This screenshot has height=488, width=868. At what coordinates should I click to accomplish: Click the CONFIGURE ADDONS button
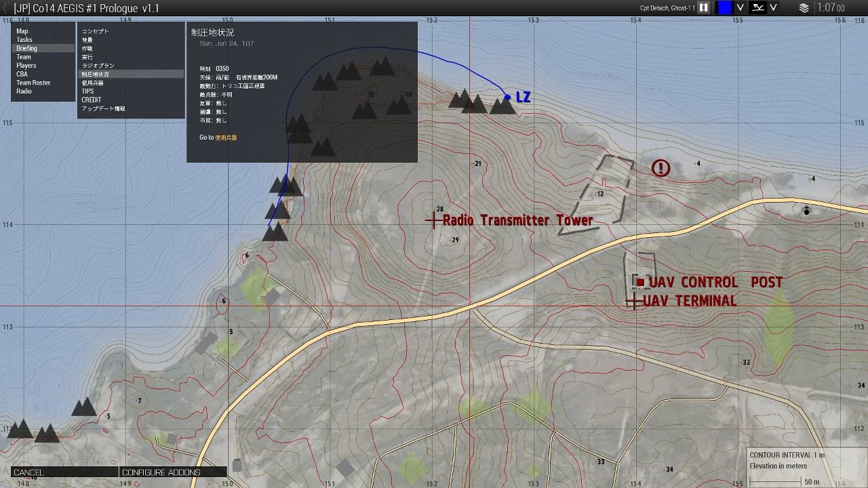[174, 472]
